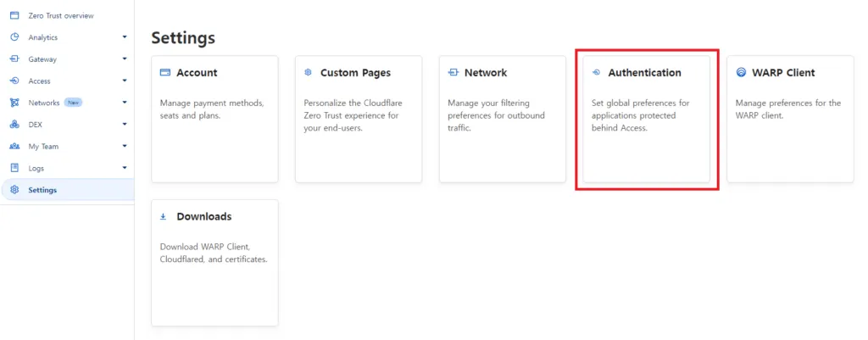Select Logs in the sidebar
Image resolution: width=868 pixels, height=340 pixels.
(x=36, y=169)
